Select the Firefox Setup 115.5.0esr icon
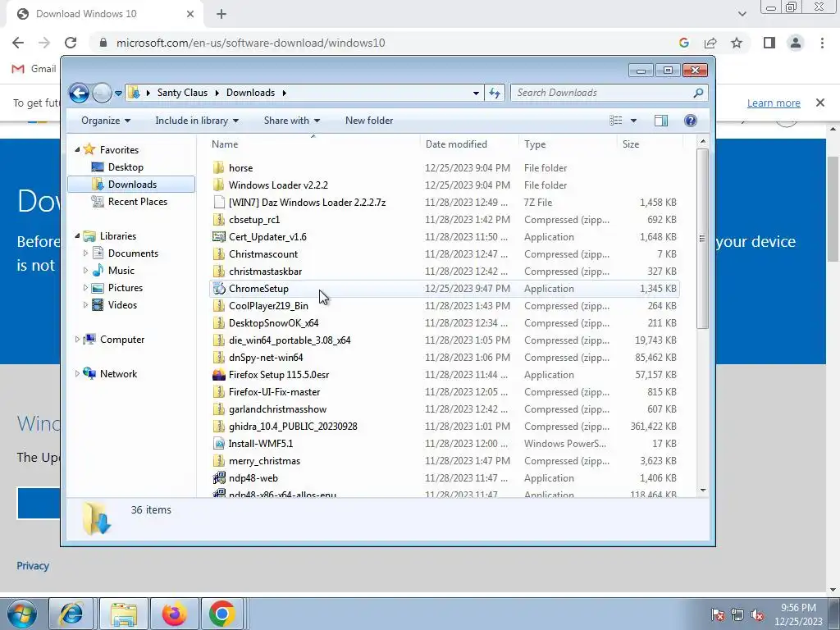The image size is (840, 630). [x=218, y=374]
